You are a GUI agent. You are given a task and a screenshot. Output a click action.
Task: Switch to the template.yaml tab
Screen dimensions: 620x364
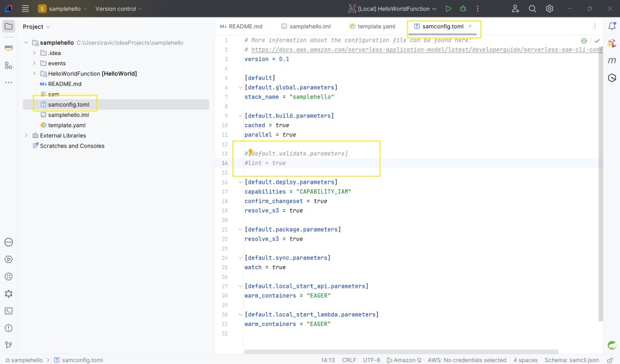point(372,27)
